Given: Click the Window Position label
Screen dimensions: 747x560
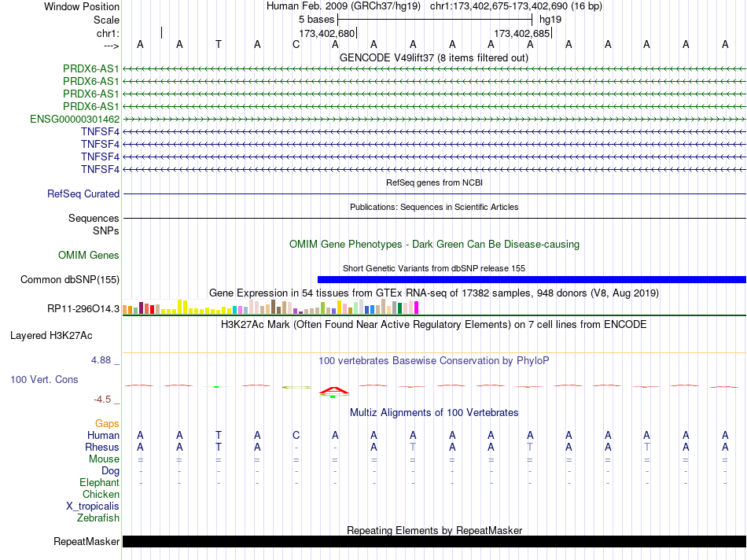Looking at the screenshot, I should click(x=82, y=6).
